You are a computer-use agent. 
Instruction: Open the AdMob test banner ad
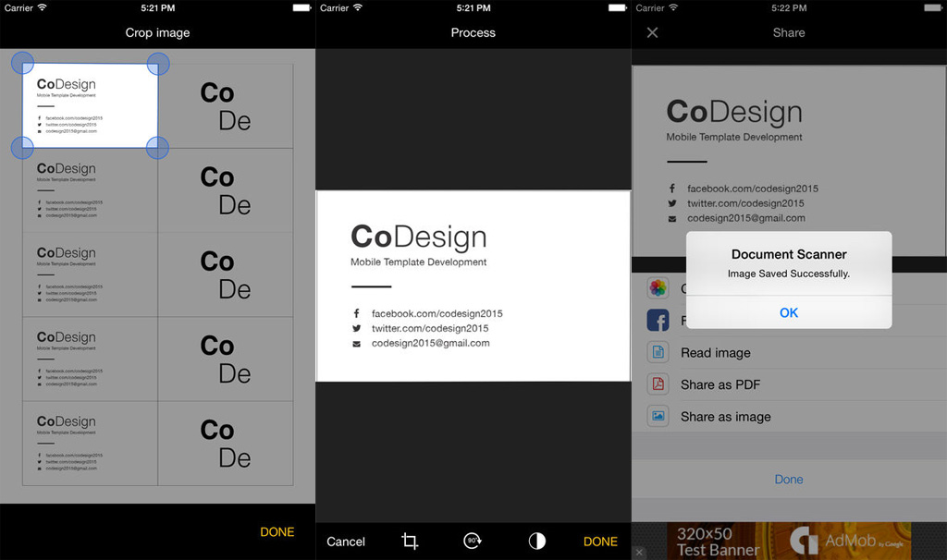789,541
